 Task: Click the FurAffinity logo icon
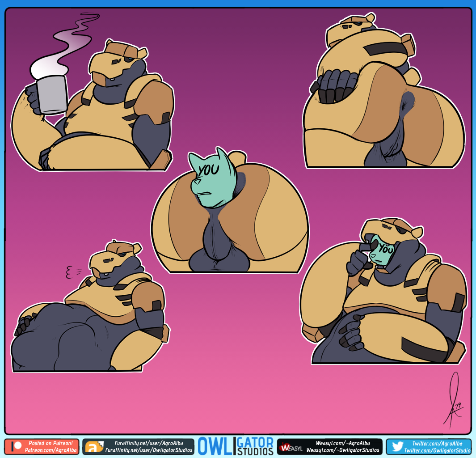(94, 447)
